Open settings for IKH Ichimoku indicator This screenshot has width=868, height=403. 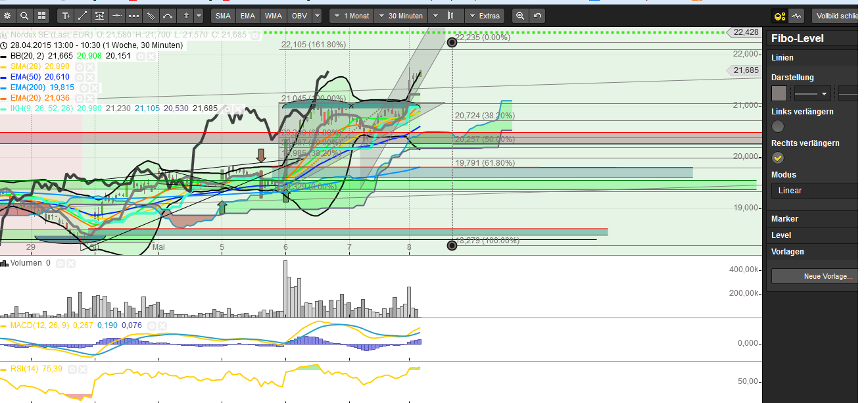(x=226, y=108)
